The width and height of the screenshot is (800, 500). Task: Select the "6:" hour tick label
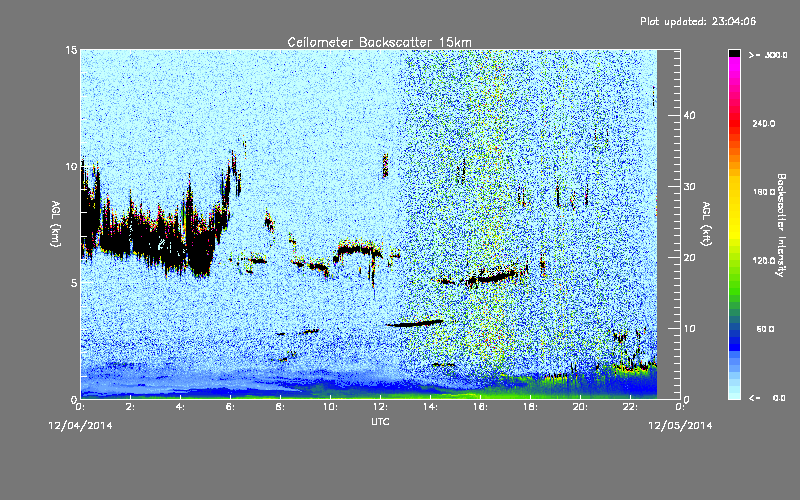click(x=230, y=407)
